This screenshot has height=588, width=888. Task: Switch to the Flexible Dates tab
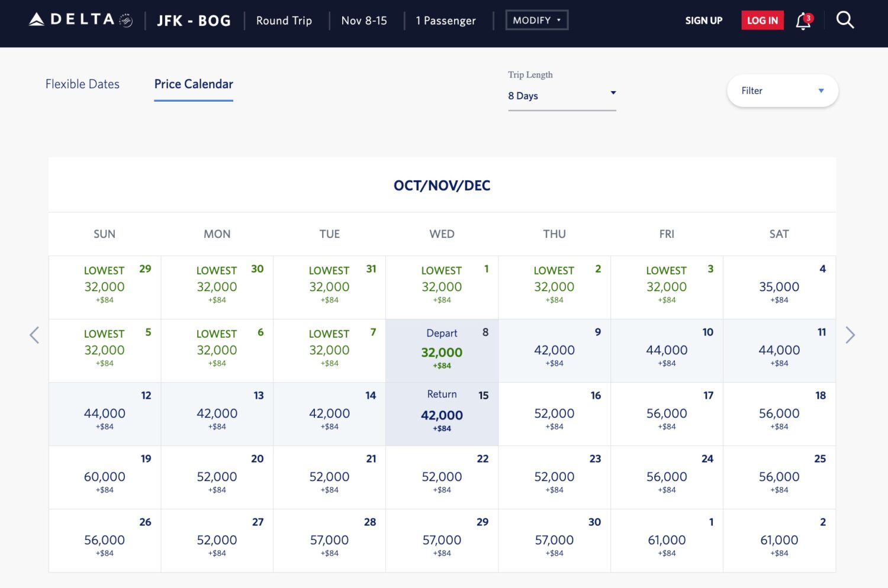[x=82, y=84]
